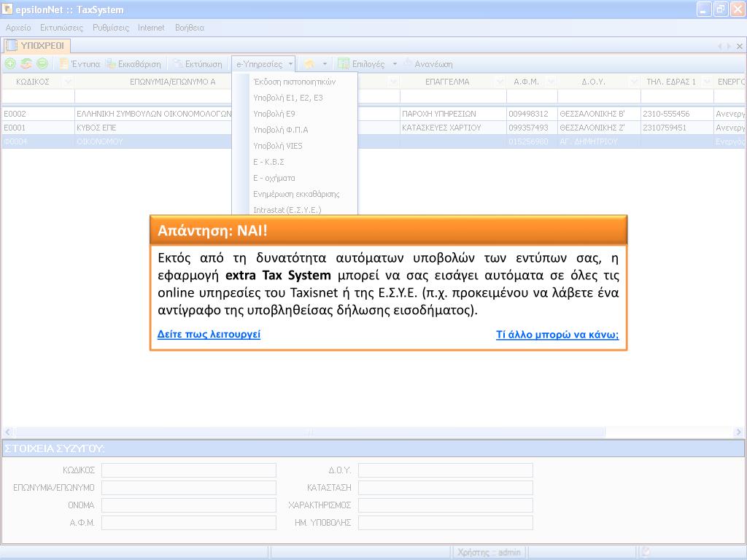Click the green add record icon
747x560 pixels.
pos(10,64)
